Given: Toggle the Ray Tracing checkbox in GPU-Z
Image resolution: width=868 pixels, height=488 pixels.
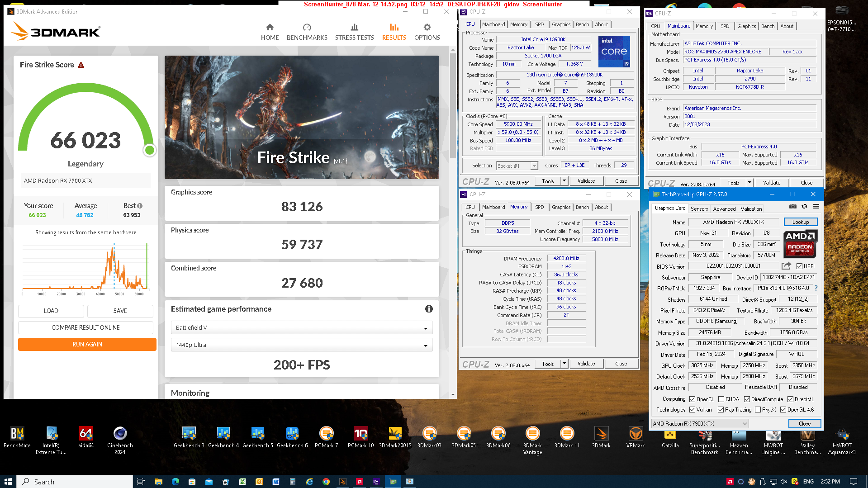Looking at the screenshot, I should tap(721, 410).
